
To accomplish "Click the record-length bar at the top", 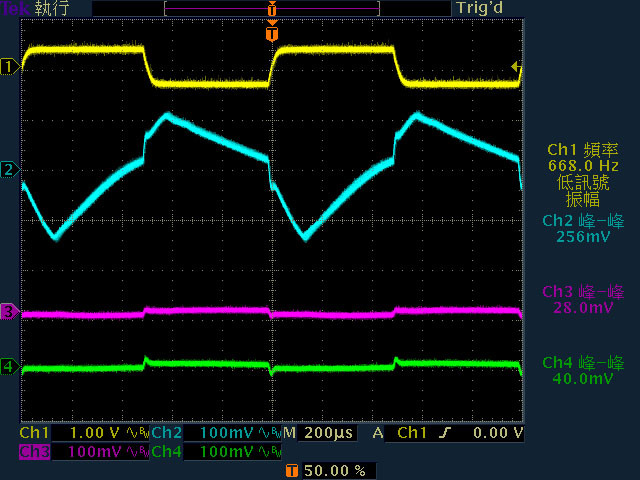I will [272, 8].
